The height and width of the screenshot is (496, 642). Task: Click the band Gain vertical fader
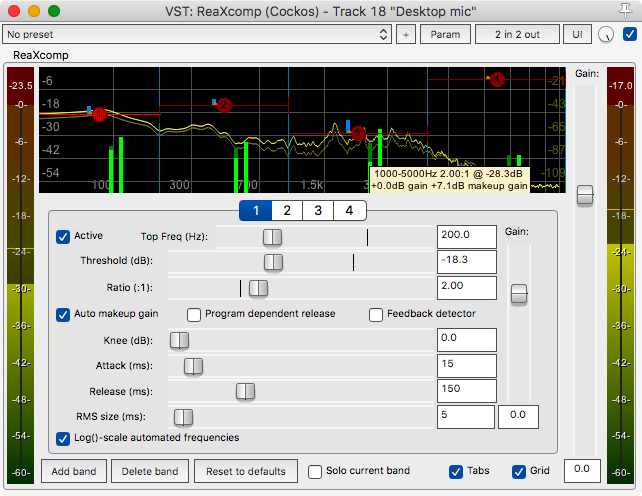tap(519, 294)
